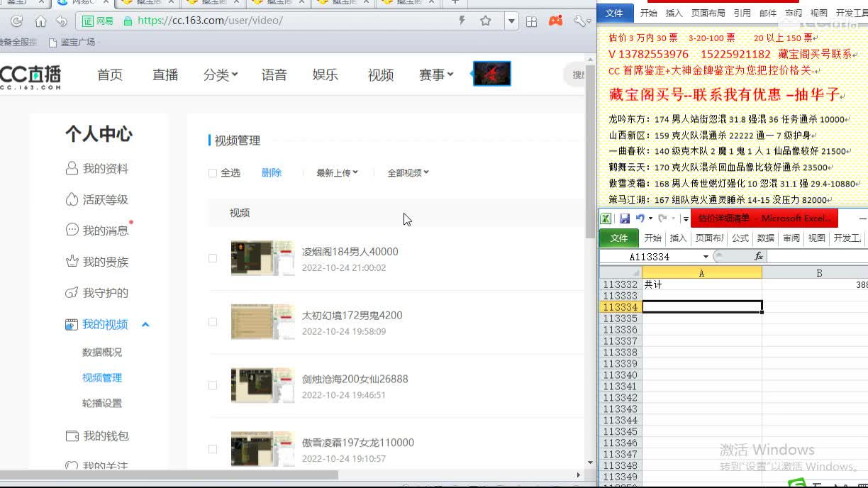Open a new browser tab with plus

(x=455, y=2)
